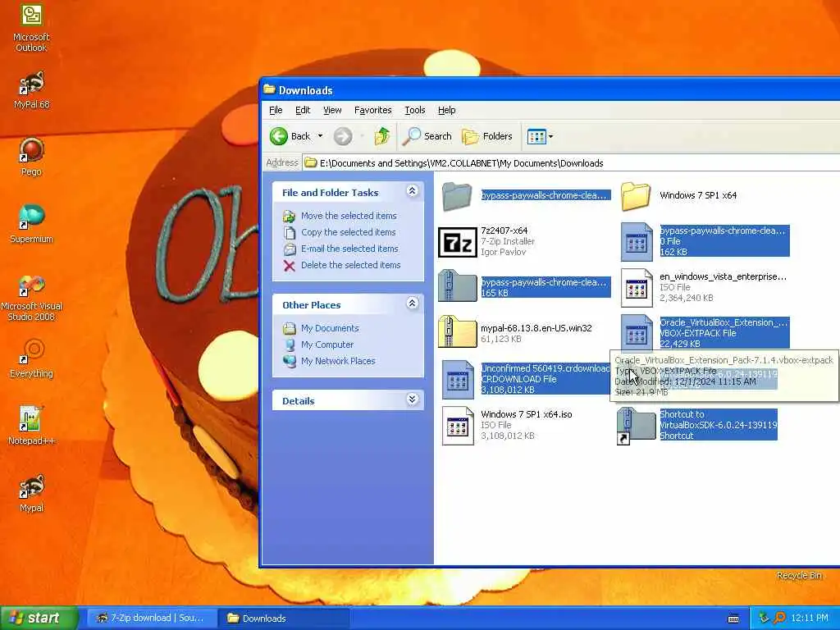Open the Tools menu
This screenshot has width=840, height=630.
pos(414,110)
